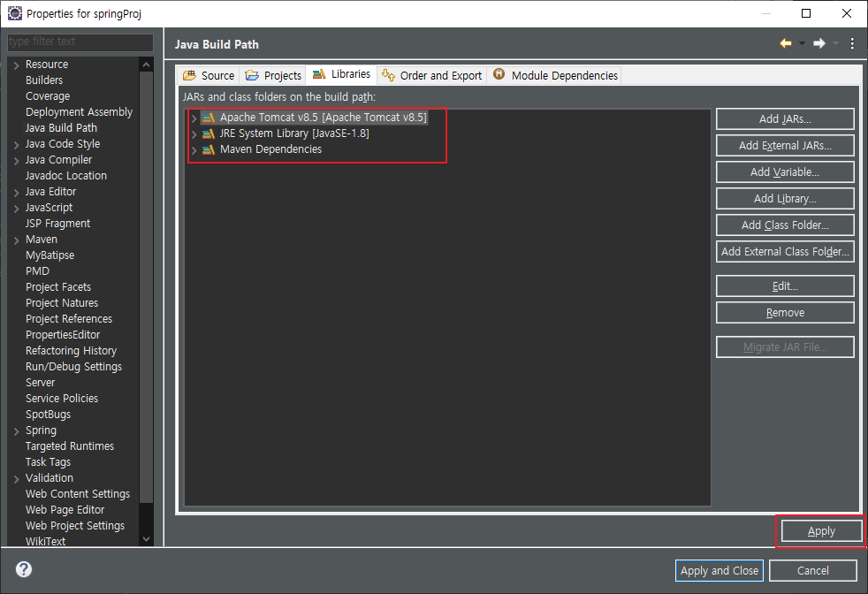Click the Apache Tomcat v8.5 library icon
The height and width of the screenshot is (594, 868).
[x=208, y=118]
